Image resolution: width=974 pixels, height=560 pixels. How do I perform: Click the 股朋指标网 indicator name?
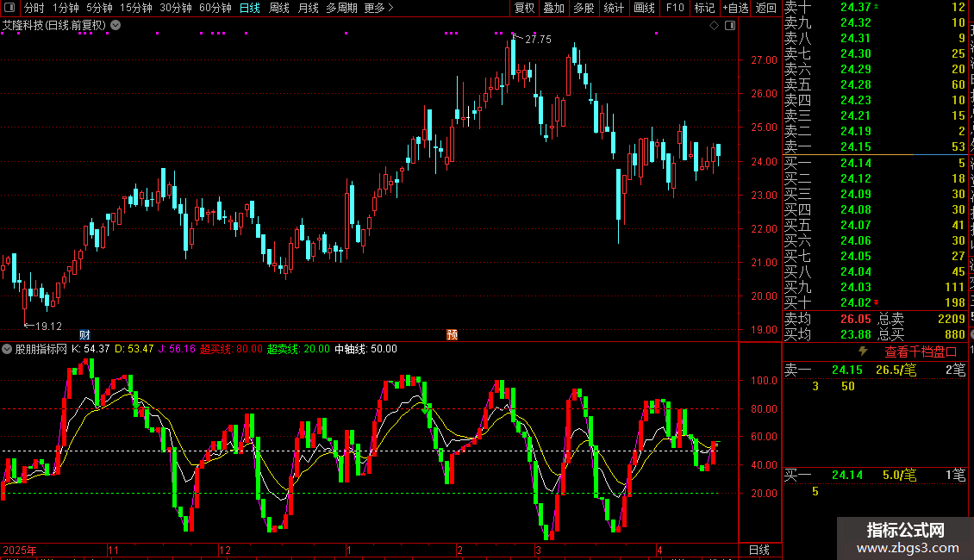(41, 349)
